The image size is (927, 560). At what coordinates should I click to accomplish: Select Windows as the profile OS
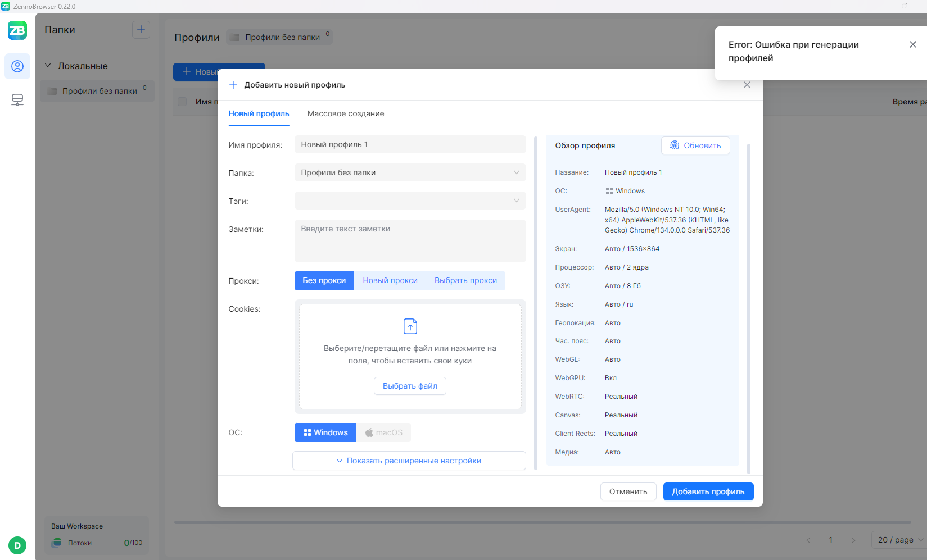(x=325, y=432)
